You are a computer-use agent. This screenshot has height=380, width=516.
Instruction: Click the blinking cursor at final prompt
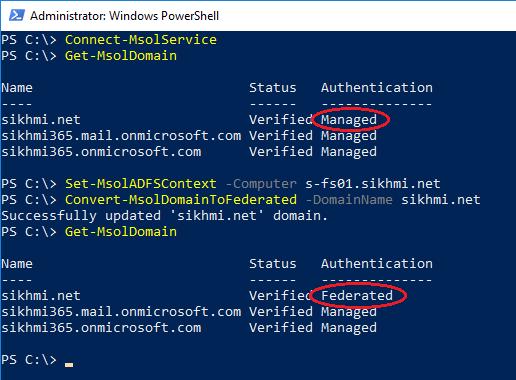(x=69, y=365)
